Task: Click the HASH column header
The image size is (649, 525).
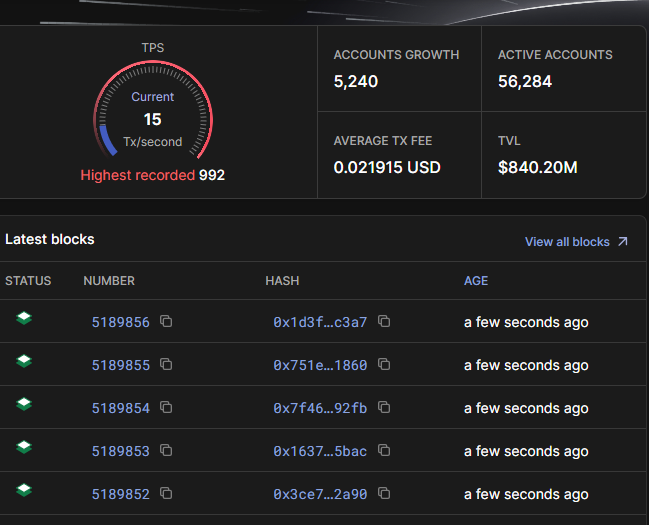Action: [282, 281]
